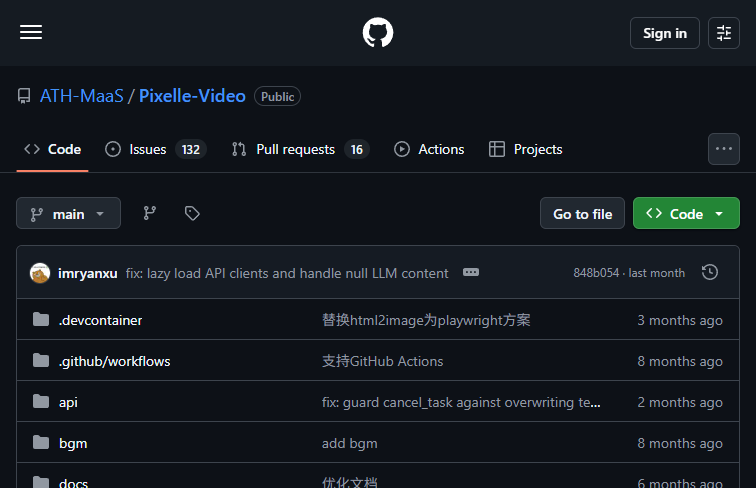Click folder icon beside api
The image size is (756, 488).
(41, 401)
